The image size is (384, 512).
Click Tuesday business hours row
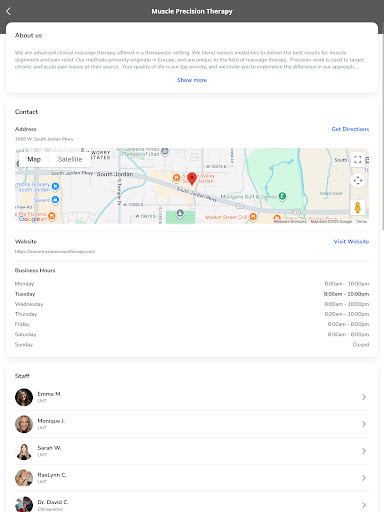[x=192, y=294]
